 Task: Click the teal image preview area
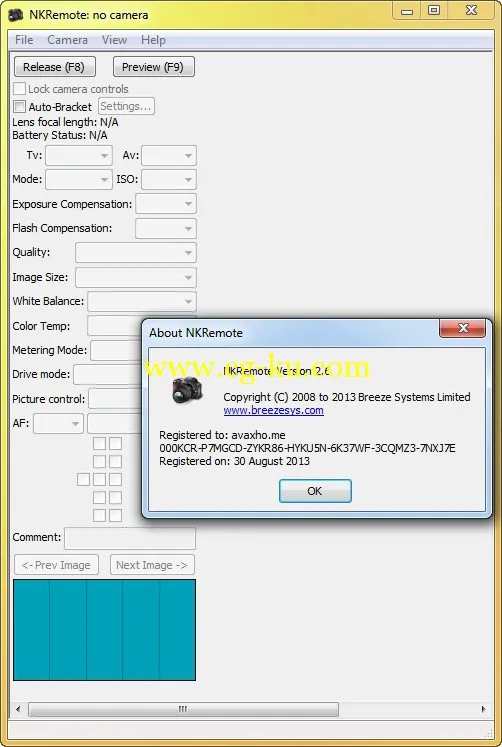point(104,630)
